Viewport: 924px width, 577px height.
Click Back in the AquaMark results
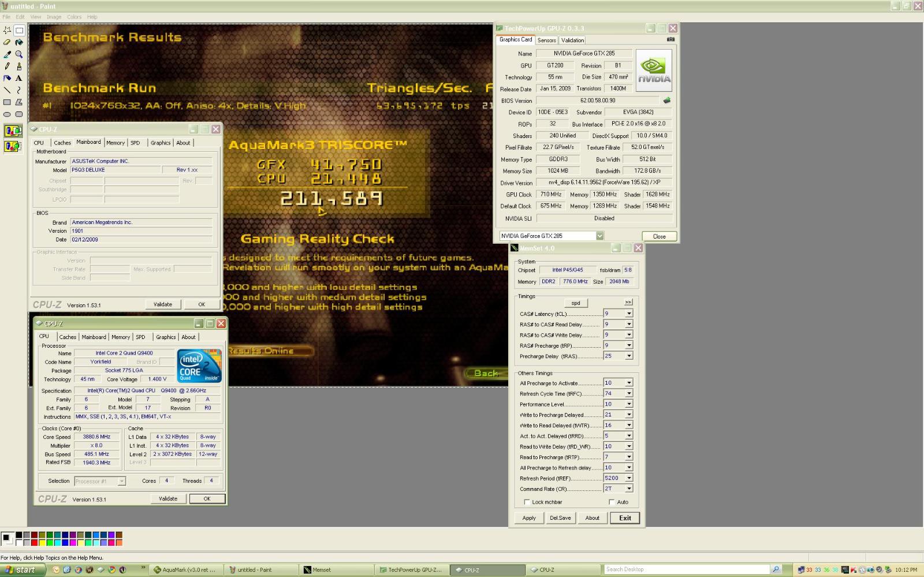(x=486, y=373)
